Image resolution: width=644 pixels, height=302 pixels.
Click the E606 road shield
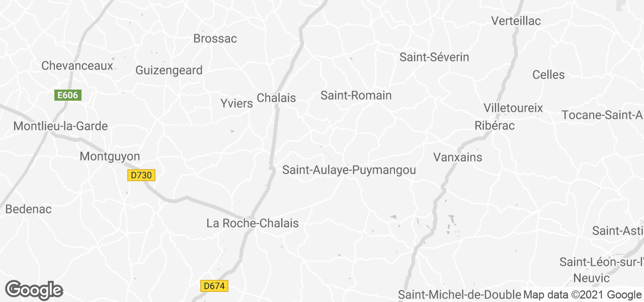tap(68, 95)
